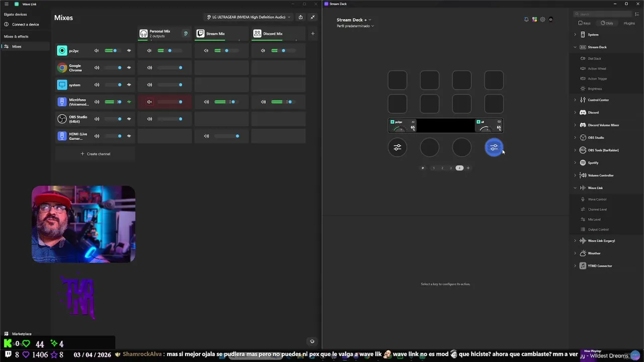Screen dimensions: 644x362
Task: Collapse the Stream Deck plugin category
Action: [x=575, y=47]
